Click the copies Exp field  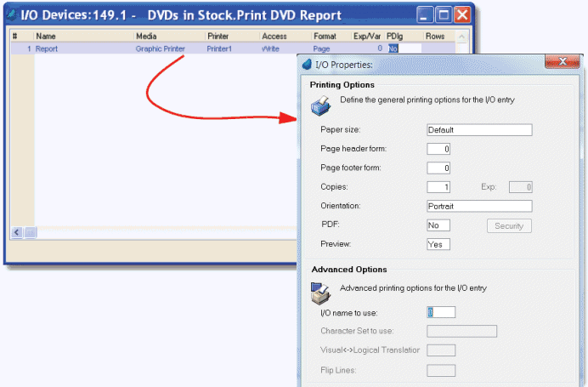click(x=521, y=187)
